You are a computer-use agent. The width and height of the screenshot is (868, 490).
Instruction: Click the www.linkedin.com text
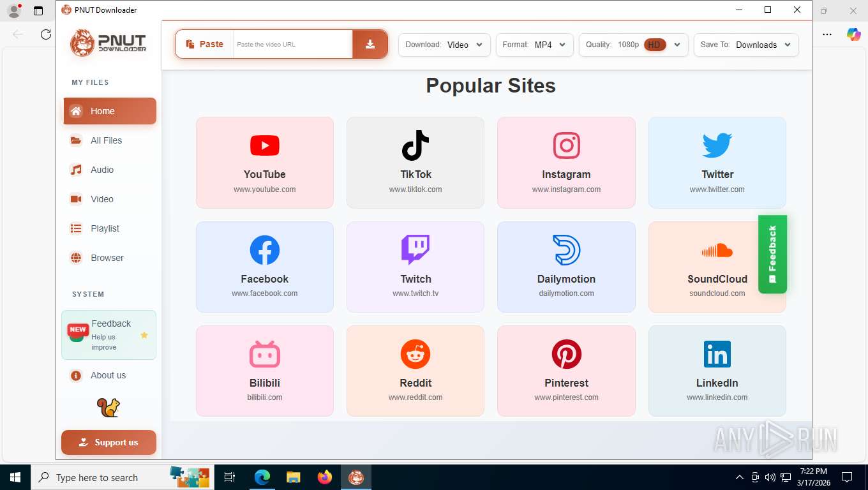point(717,397)
